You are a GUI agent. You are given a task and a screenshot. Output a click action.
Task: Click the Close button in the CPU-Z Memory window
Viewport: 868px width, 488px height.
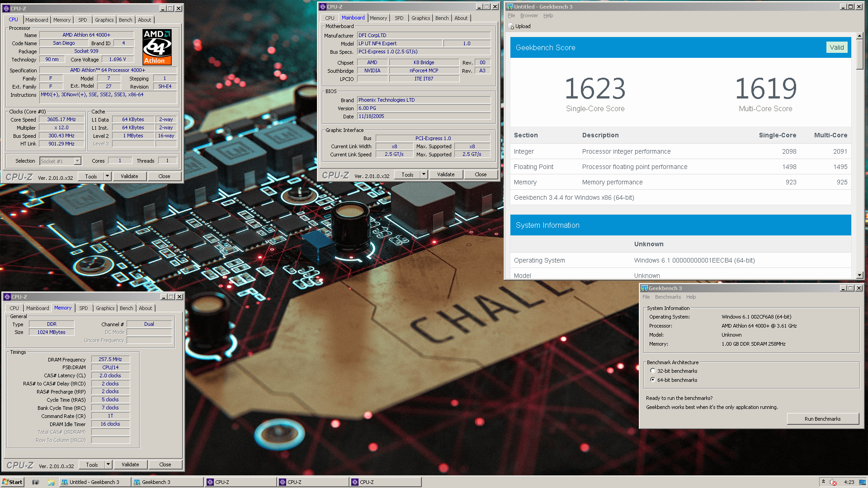(165, 465)
